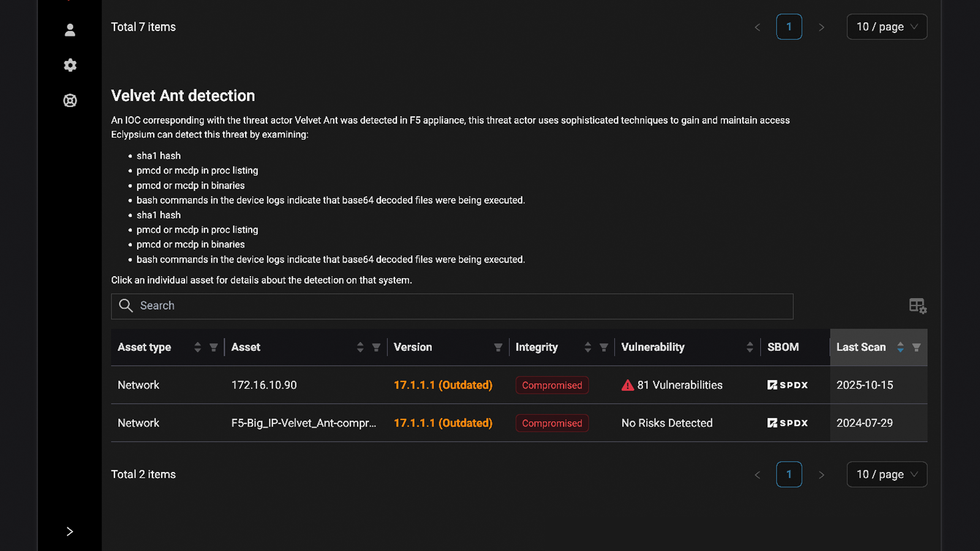The image size is (980, 551).
Task: Open table column settings icon
Action: pos(917,305)
